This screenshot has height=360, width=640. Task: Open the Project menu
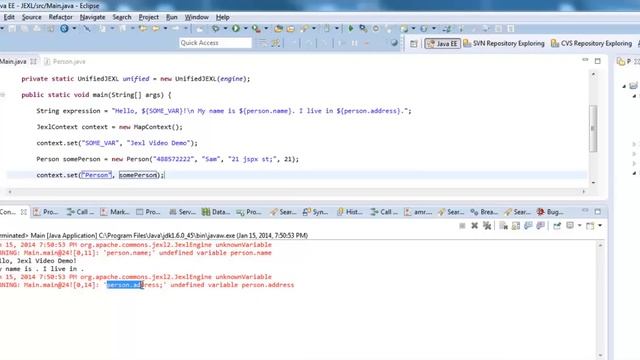tap(149, 17)
